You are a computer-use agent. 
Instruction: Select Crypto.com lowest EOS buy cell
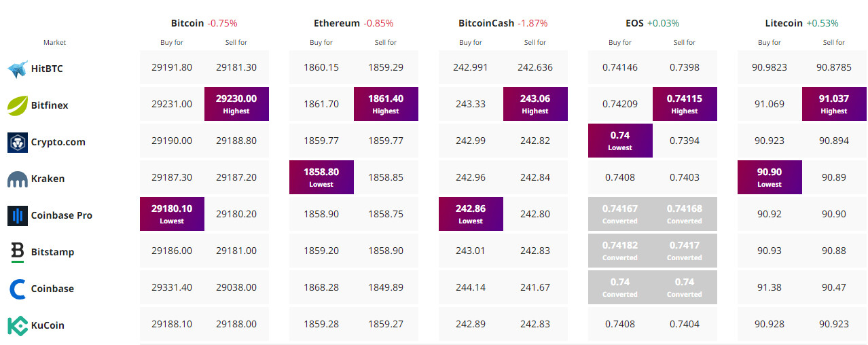pyautogui.click(x=620, y=140)
